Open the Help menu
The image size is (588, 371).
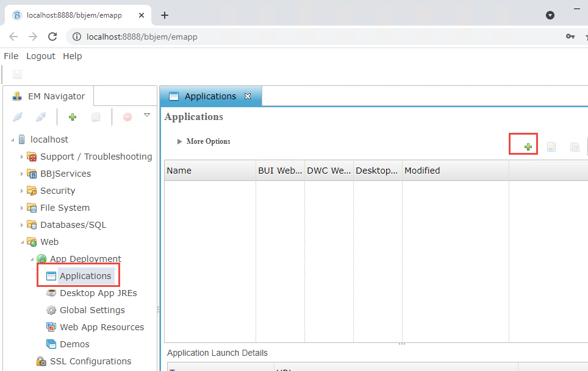73,56
